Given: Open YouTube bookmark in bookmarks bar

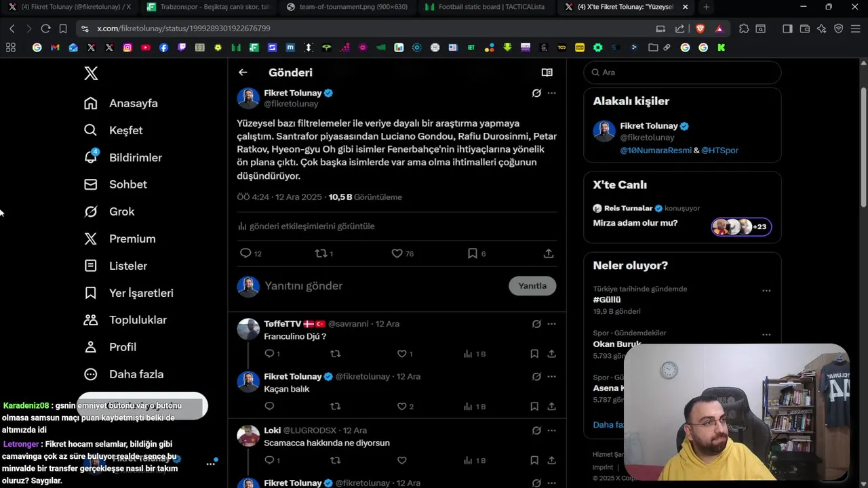Looking at the screenshot, I should tap(145, 47).
